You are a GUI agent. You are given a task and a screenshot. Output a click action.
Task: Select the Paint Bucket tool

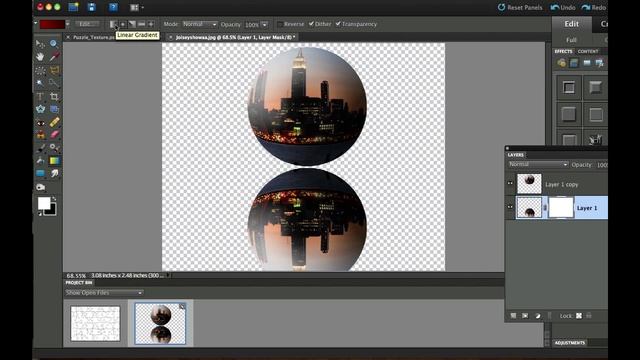point(40,161)
